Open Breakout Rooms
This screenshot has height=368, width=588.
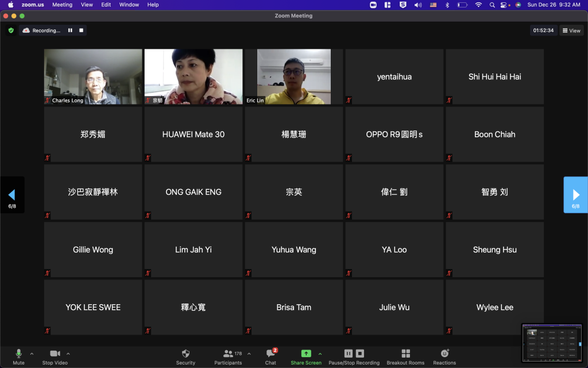405,354
